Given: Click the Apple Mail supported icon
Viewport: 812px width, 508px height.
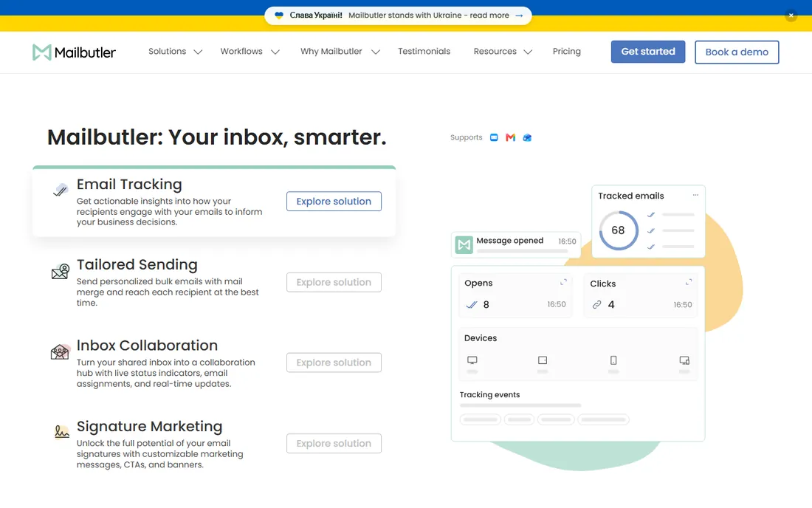Looking at the screenshot, I should click(494, 137).
